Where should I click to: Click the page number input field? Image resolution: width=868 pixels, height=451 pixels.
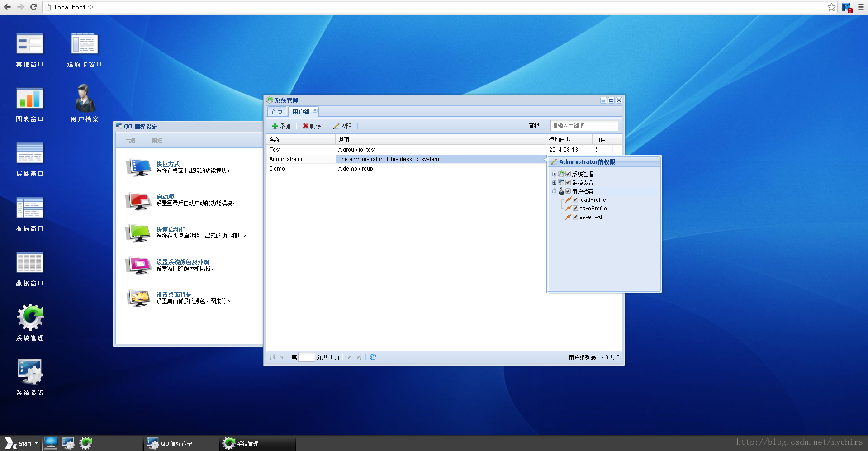[306, 357]
